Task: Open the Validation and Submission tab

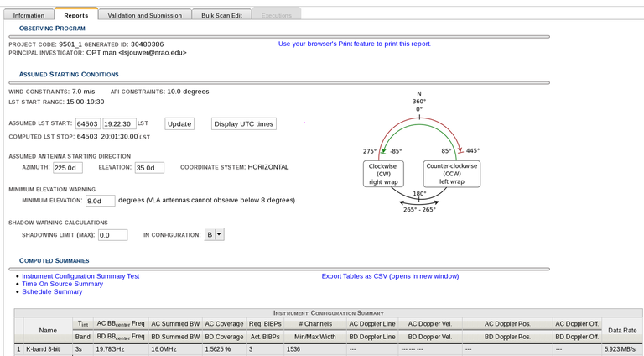Action: click(144, 15)
